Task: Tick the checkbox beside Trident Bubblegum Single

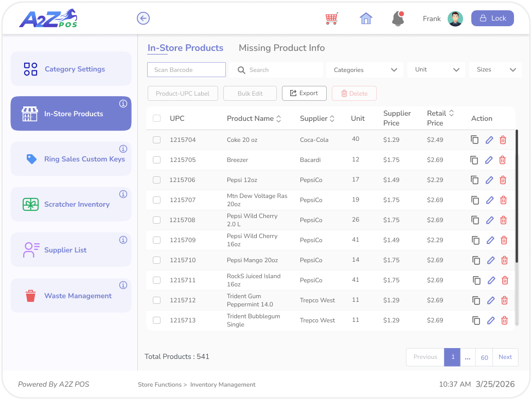Action: pos(156,320)
